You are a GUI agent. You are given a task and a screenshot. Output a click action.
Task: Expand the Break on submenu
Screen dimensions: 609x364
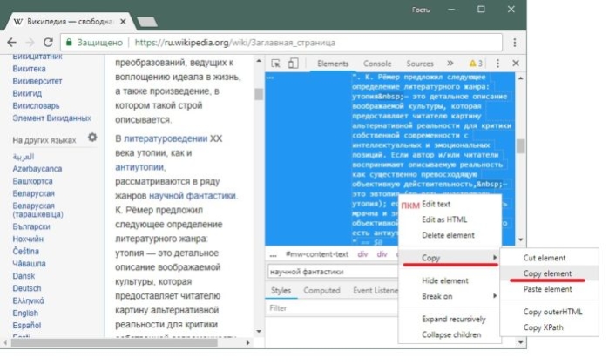tap(450, 296)
